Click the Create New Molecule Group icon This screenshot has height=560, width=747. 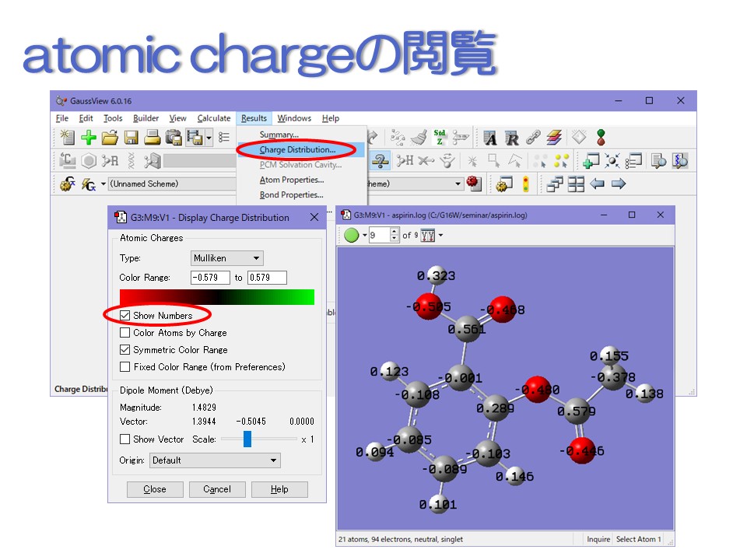[x=67, y=137]
